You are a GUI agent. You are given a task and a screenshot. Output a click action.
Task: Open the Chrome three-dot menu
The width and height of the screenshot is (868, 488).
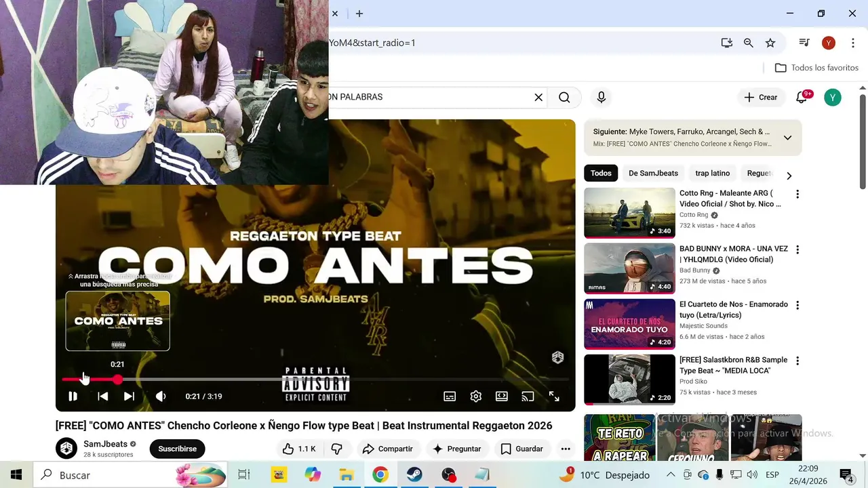coord(853,43)
